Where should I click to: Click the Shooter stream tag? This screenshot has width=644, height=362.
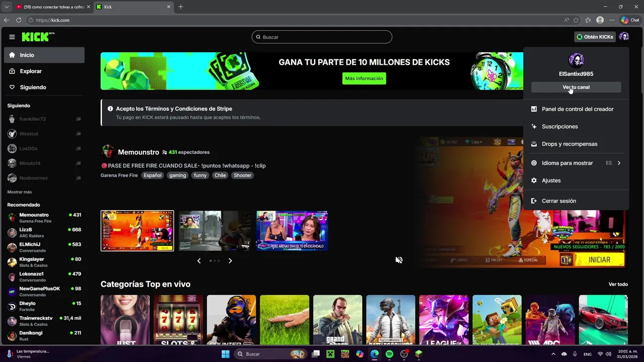243,175
